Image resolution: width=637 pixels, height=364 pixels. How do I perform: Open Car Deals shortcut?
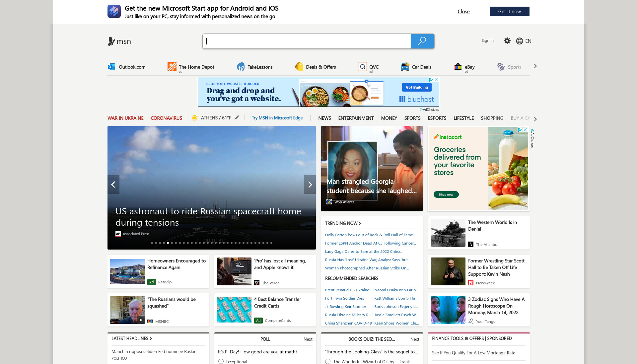pos(416,67)
